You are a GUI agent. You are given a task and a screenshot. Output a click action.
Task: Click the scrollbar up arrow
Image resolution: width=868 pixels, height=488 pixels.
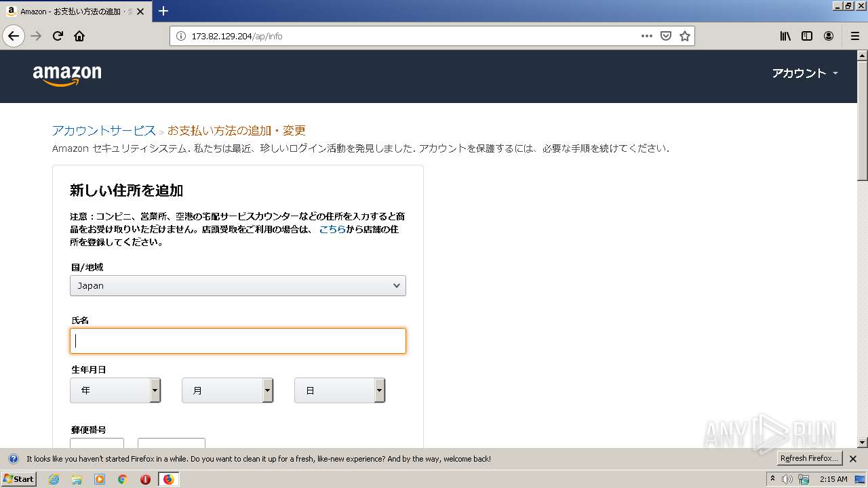coord(863,55)
